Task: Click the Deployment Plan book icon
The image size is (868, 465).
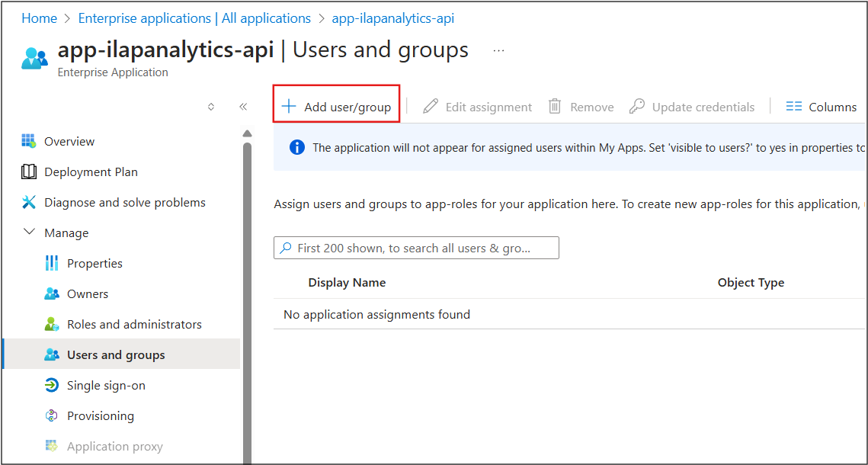Action: pos(29,172)
